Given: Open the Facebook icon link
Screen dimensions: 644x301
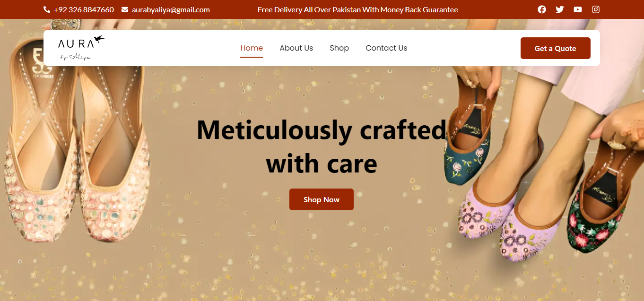Looking at the screenshot, I should coord(542,9).
